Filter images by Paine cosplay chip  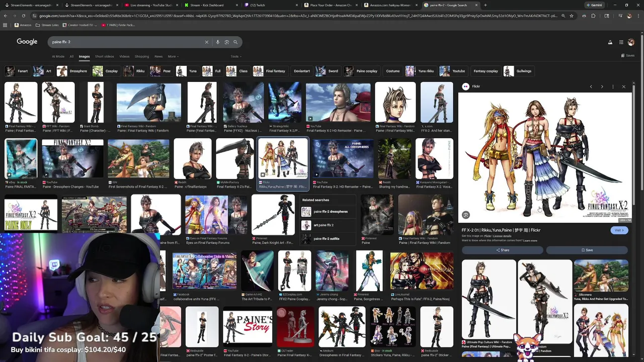click(361, 71)
